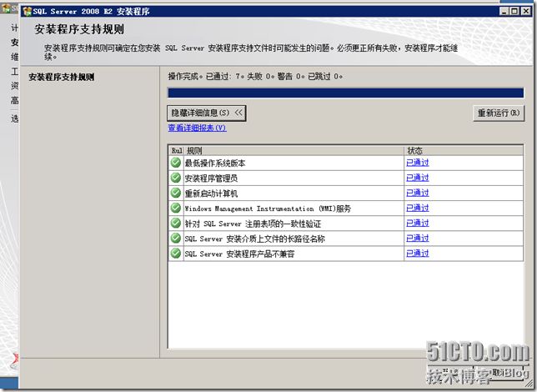Select the 重新启动计算机 rule text
537x392 pixels.
click(211, 193)
